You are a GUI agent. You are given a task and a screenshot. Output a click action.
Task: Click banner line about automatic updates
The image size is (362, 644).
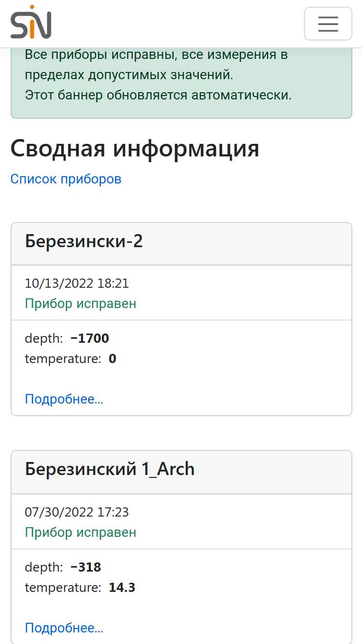(x=158, y=95)
